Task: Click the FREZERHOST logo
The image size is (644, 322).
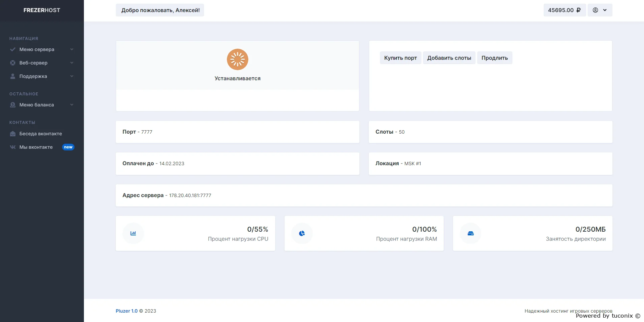Action: pyautogui.click(x=42, y=10)
